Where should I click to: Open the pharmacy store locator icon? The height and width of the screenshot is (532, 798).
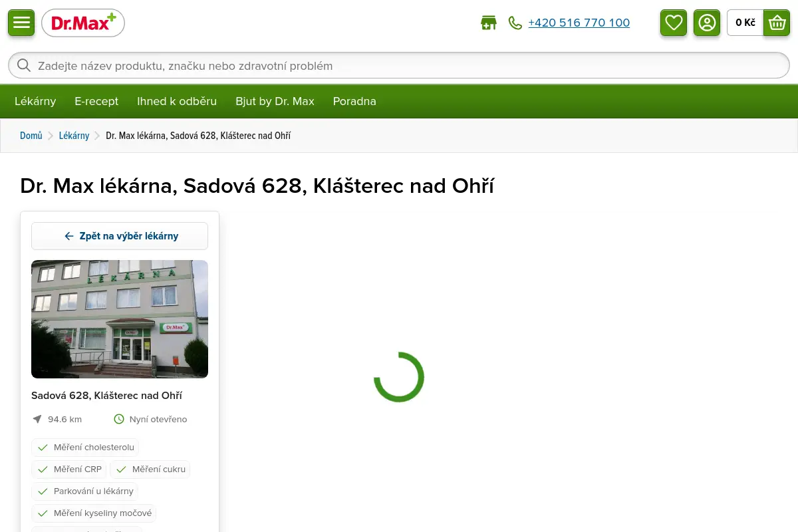489,23
